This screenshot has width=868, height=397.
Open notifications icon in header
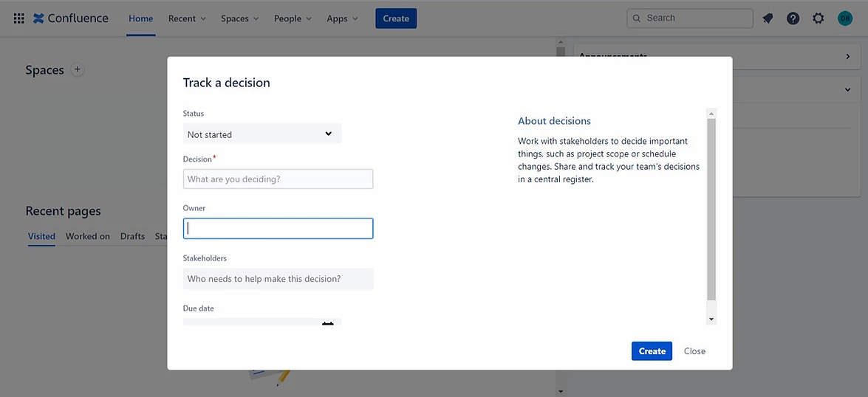[x=768, y=18]
